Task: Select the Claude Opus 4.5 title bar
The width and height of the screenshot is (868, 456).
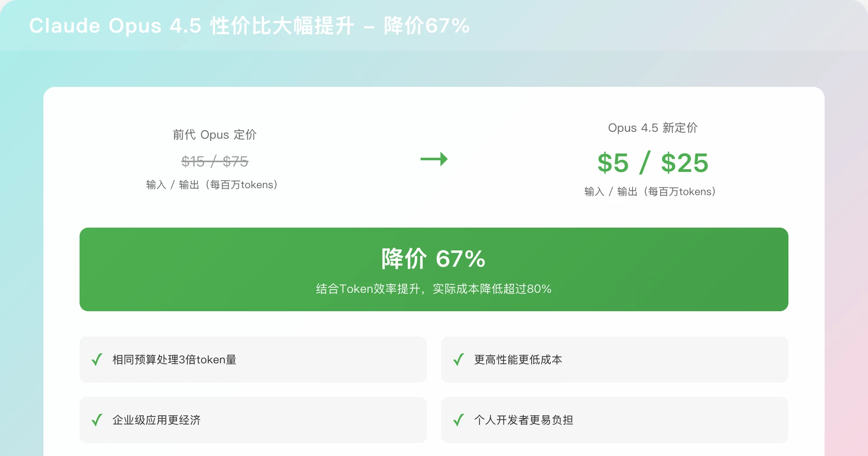Action: point(249,26)
